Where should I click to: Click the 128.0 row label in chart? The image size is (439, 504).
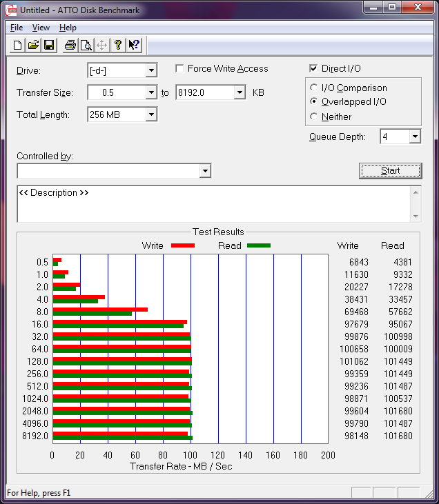pyautogui.click(x=37, y=361)
